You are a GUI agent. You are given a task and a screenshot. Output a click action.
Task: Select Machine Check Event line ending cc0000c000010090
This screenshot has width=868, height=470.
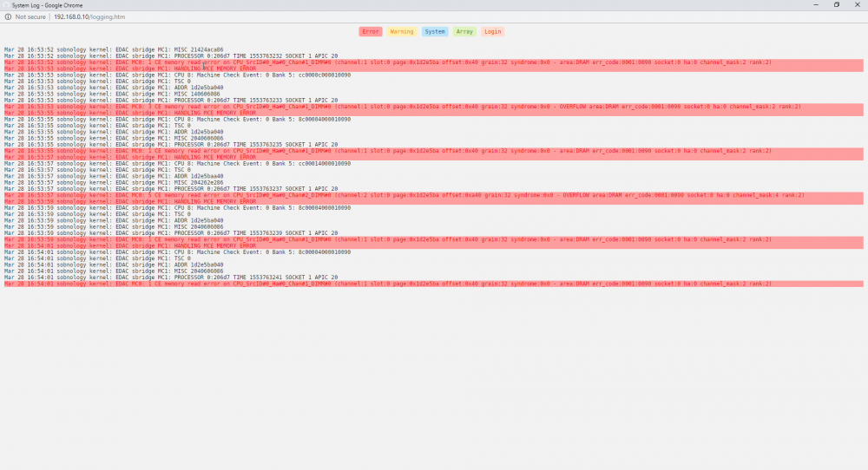(x=177, y=75)
